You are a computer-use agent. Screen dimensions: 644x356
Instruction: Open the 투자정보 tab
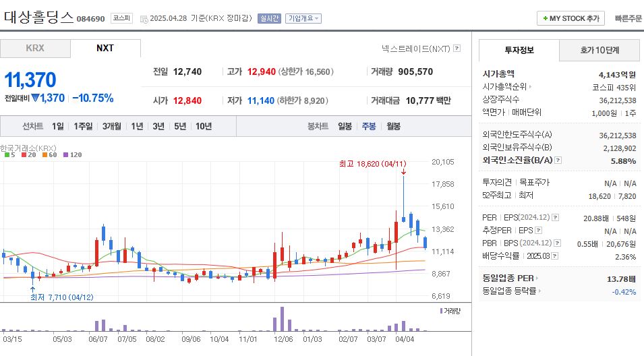coord(519,50)
